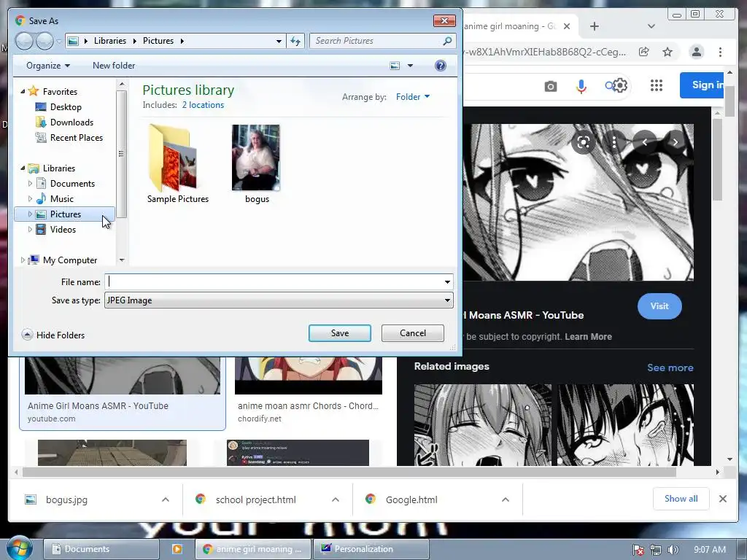Click the Back arrow in Save As dialog

pyautogui.click(x=24, y=41)
